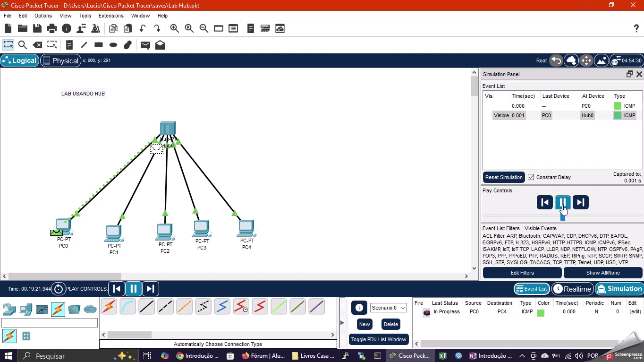Click the Paste icon in the toolbar
Image resolution: width=644 pixels, height=362 pixels.
(127, 29)
